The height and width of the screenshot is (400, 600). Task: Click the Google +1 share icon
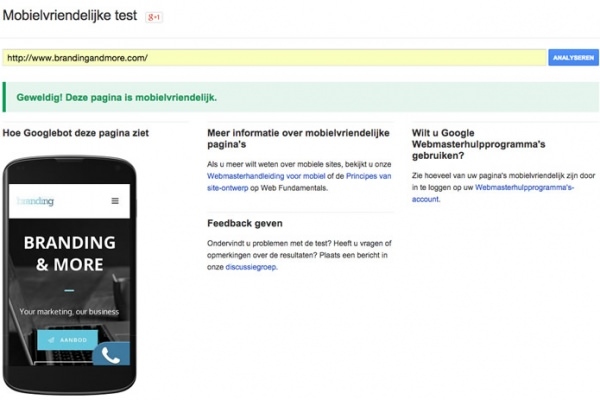click(x=154, y=17)
